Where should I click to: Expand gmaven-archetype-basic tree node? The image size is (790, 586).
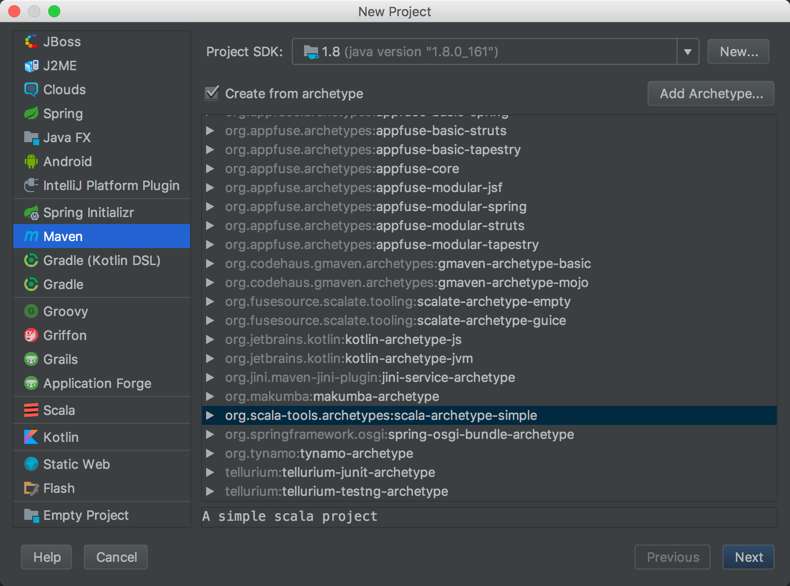click(210, 264)
